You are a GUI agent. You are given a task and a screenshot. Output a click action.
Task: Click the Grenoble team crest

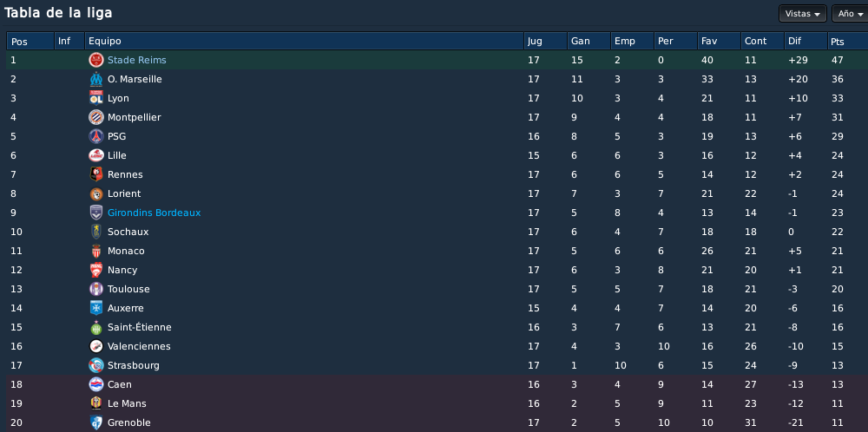[96, 422]
